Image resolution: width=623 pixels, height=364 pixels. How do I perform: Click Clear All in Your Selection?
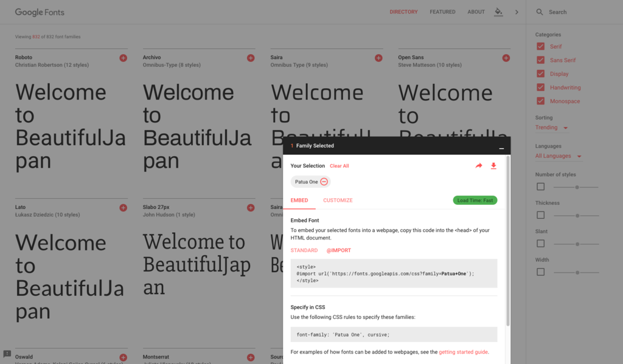point(339,166)
